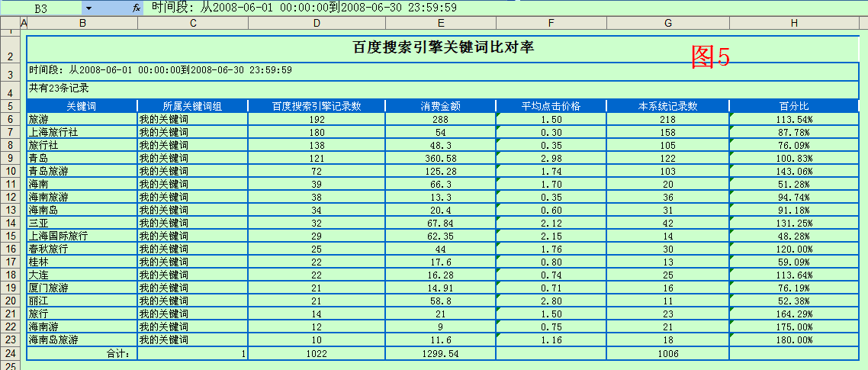This screenshot has height=370, width=868.
Task: Select the cell containing 上海旅行社
Action: click(82, 132)
